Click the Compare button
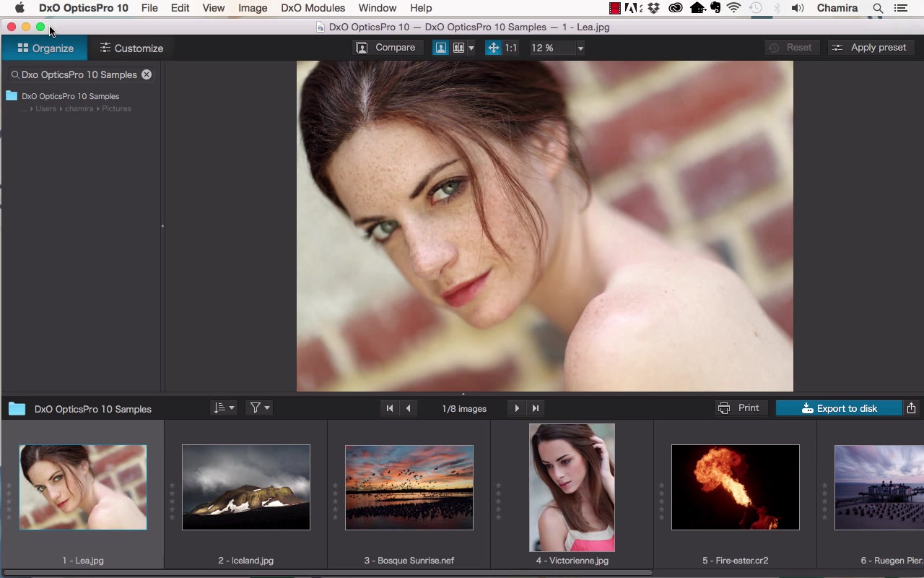Image resolution: width=924 pixels, height=578 pixels. pyautogui.click(x=386, y=48)
